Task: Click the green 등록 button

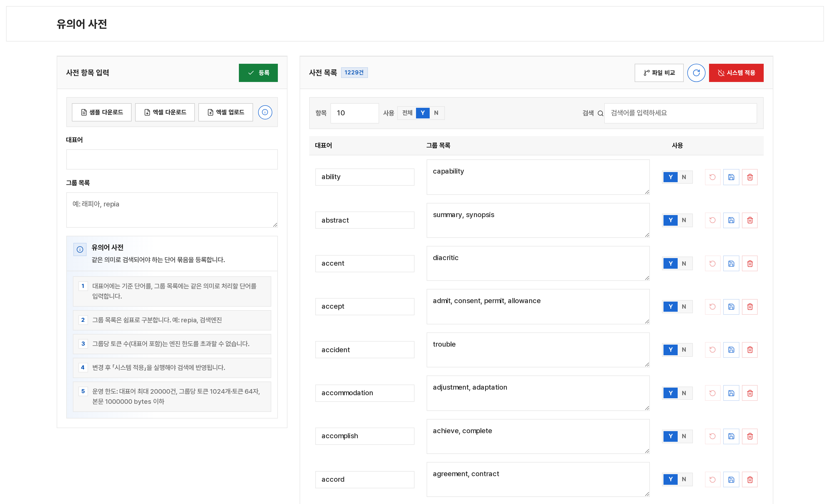Action: click(258, 73)
